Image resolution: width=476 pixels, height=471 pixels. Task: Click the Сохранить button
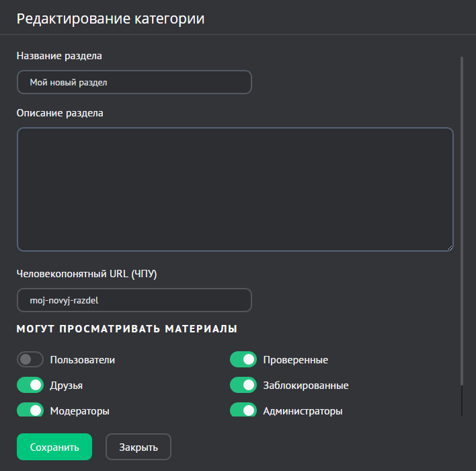54,447
